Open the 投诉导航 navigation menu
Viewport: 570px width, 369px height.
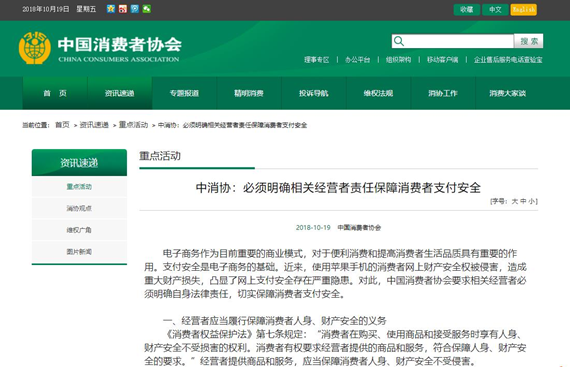click(x=314, y=93)
